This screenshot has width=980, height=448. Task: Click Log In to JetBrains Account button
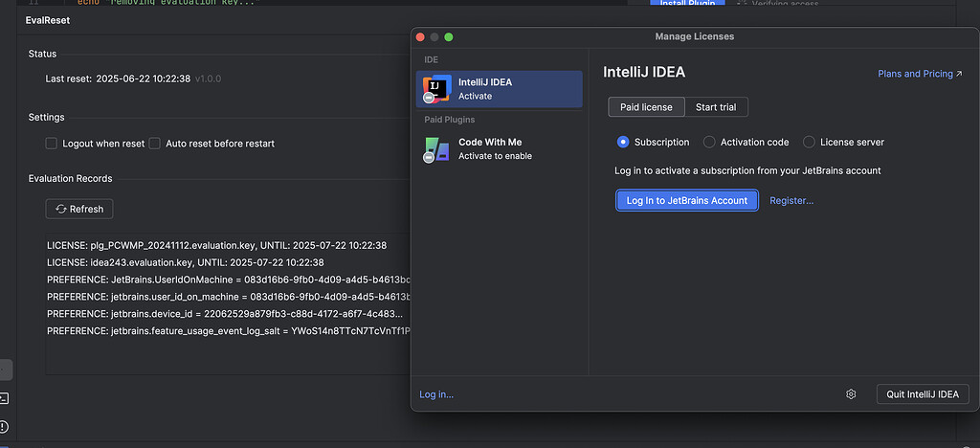tap(686, 200)
